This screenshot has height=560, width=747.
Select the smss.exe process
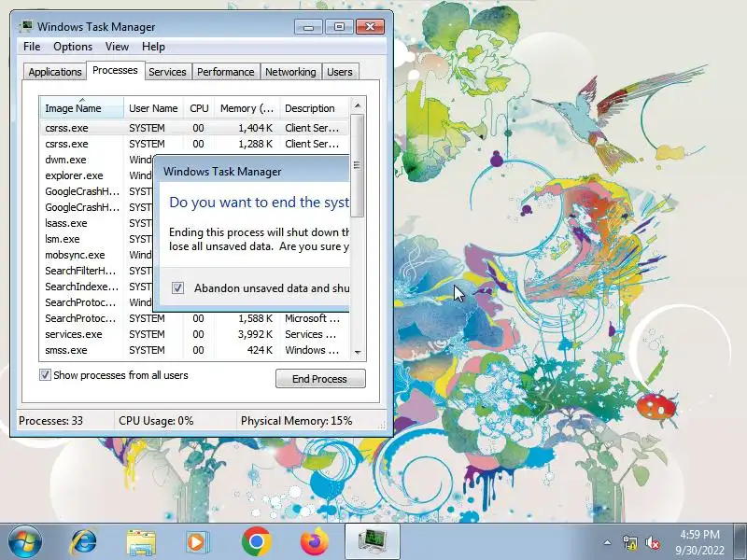194,350
